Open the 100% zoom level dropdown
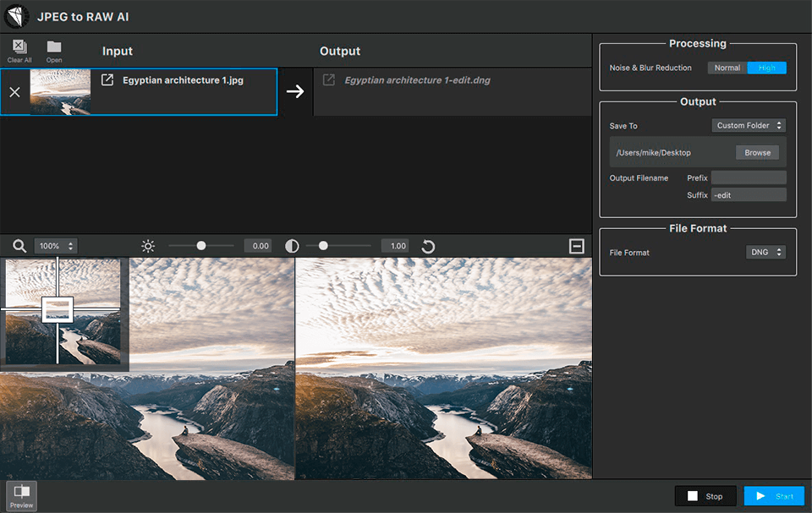Screen dimensions: 812x513 pyautogui.click(x=56, y=246)
